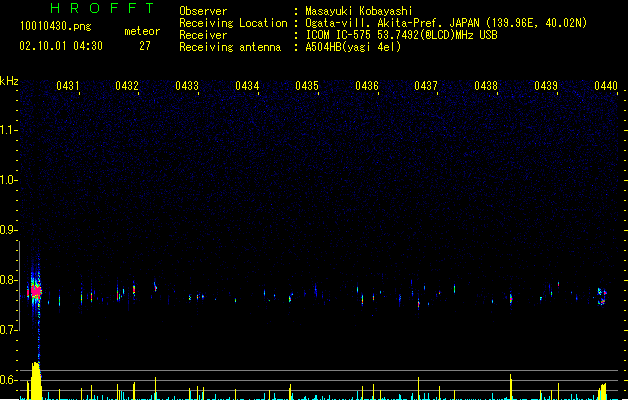Click the 0.6 kHz axis label
Screen dimensions: 629x400
coord(8,380)
